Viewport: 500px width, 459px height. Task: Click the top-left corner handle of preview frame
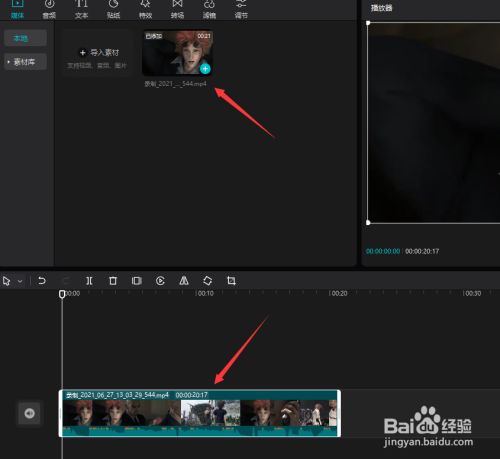coord(368,23)
